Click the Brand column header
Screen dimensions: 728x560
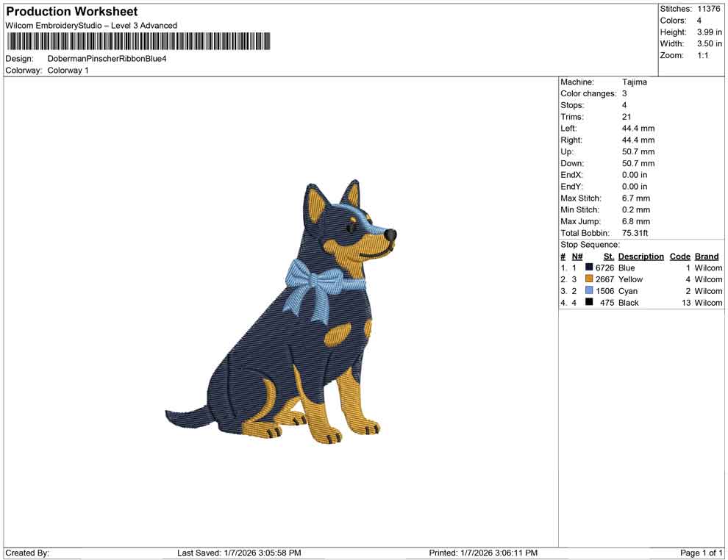(x=706, y=256)
